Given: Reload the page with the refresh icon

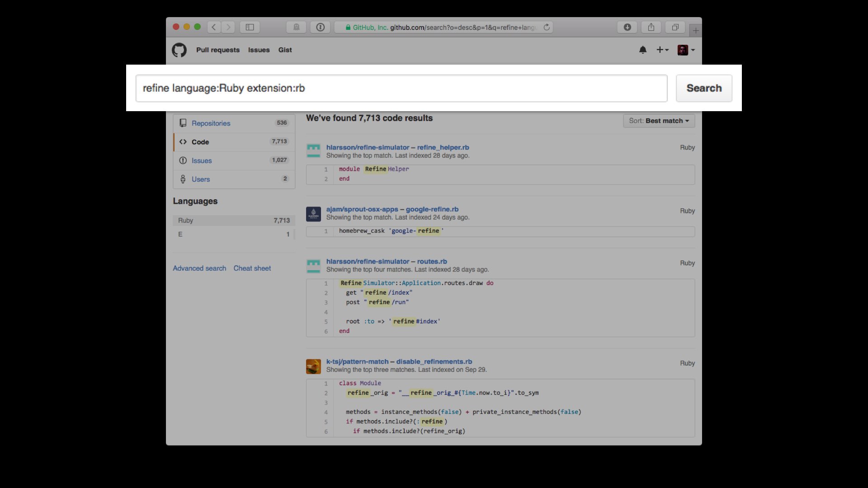Looking at the screenshot, I should click(547, 27).
